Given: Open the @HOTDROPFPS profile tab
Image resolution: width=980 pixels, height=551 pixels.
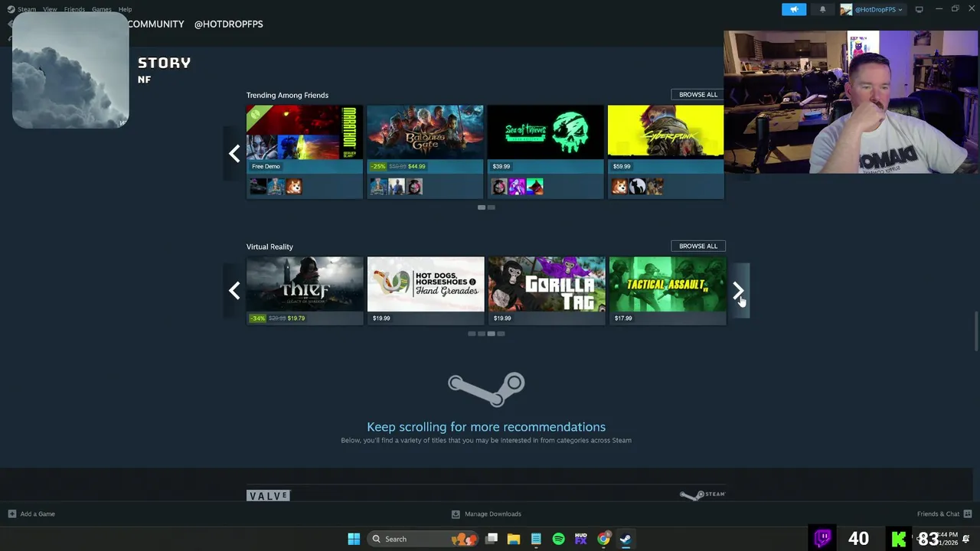Looking at the screenshot, I should click(x=228, y=24).
